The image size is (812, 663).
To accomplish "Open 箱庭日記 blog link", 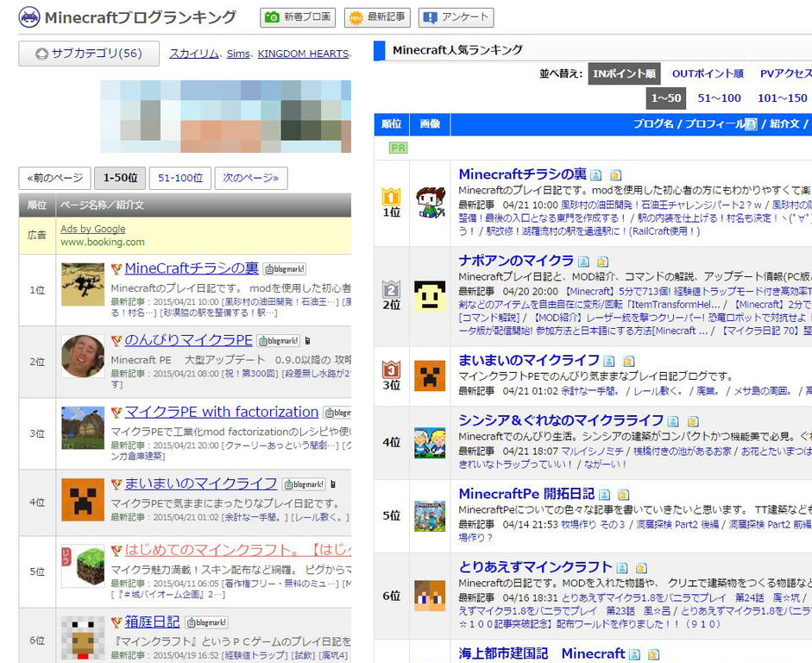I will click(x=152, y=622).
